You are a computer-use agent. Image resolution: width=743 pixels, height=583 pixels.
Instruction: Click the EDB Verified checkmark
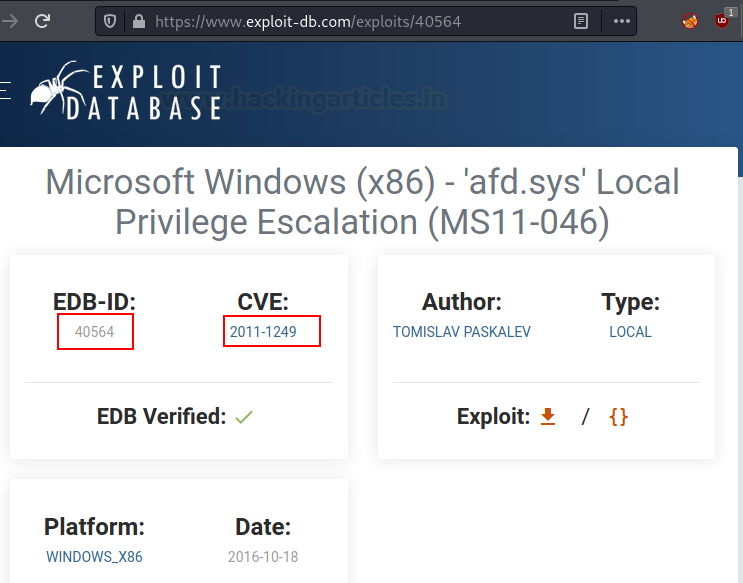pyautogui.click(x=244, y=417)
